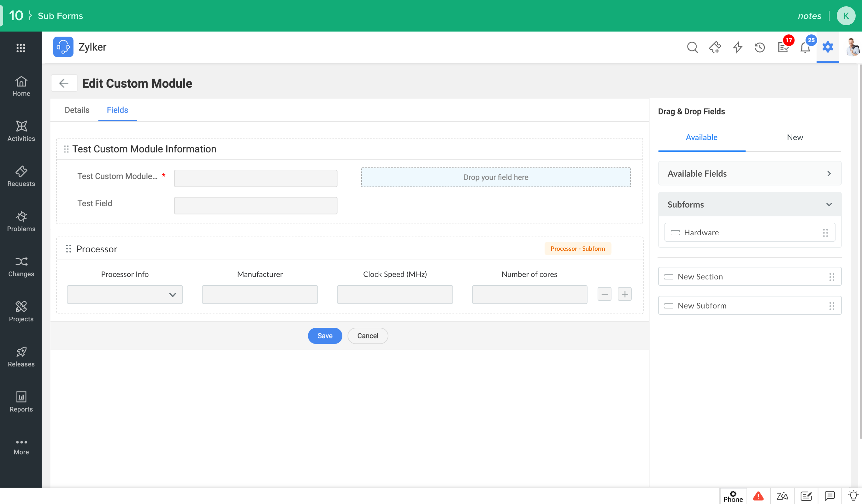This screenshot has width=862, height=504.
Task: Click the Save button
Action: point(325,336)
